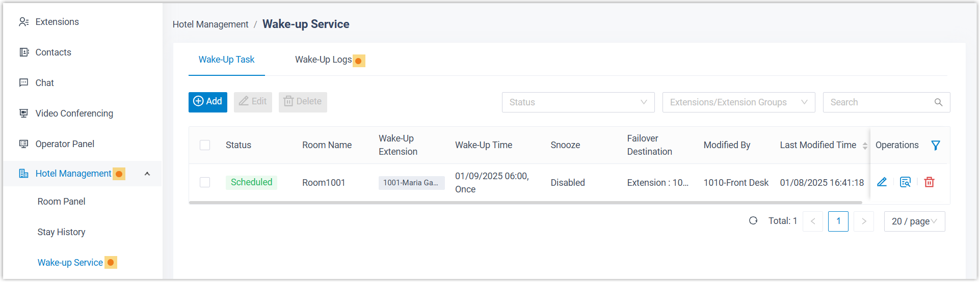
Task: Tick the select-all checkbox in table header
Action: coord(205,145)
